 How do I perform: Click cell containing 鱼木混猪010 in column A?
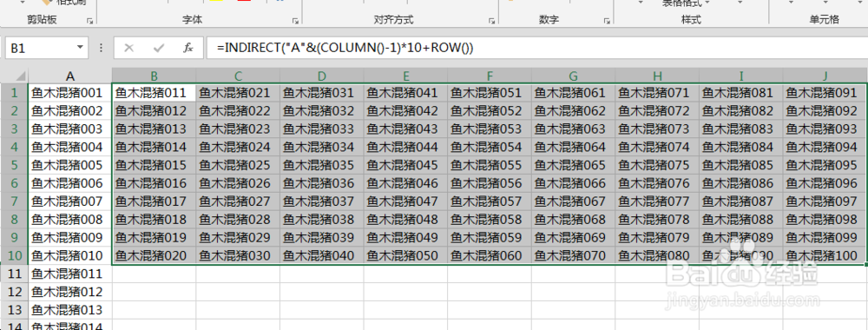pos(70,255)
